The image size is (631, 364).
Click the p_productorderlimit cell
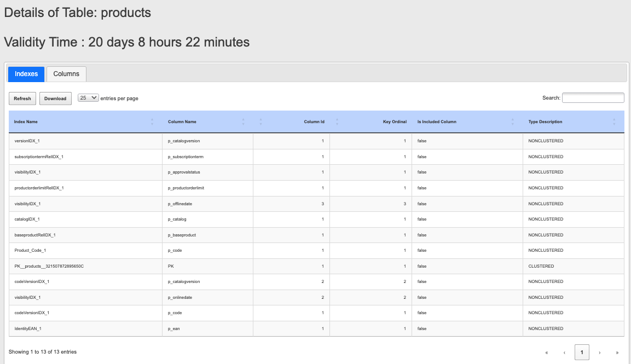(x=207, y=188)
